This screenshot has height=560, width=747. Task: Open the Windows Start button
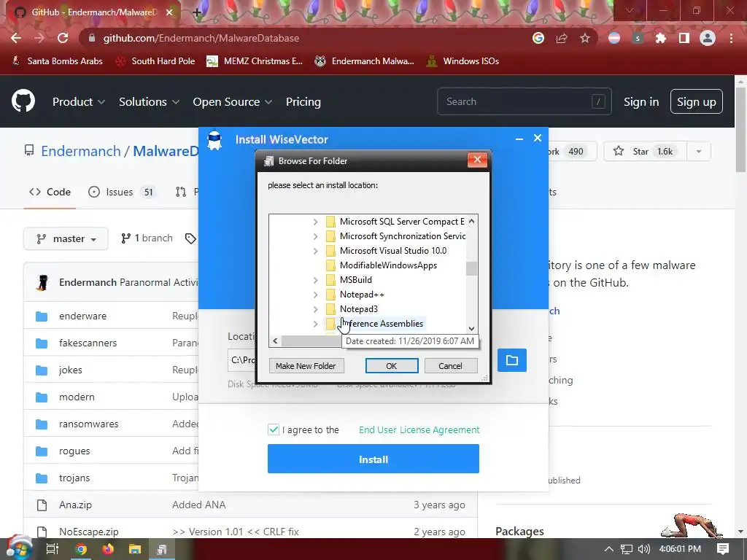pyautogui.click(x=19, y=549)
